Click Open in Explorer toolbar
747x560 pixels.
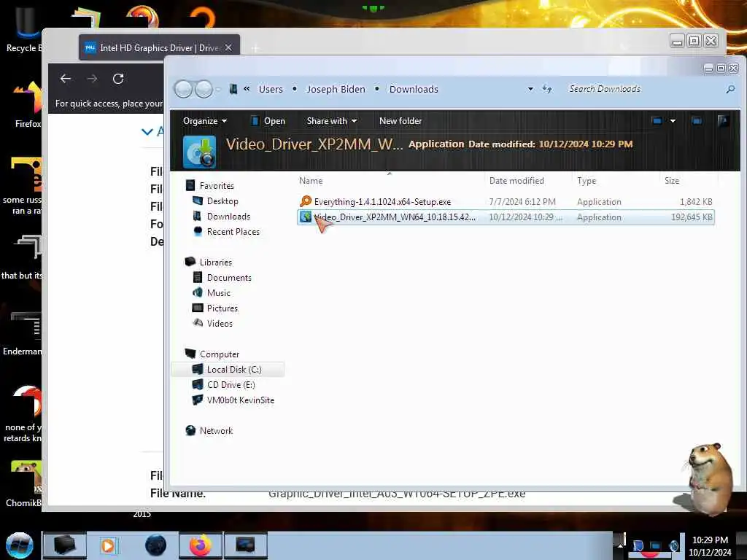[x=268, y=121]
